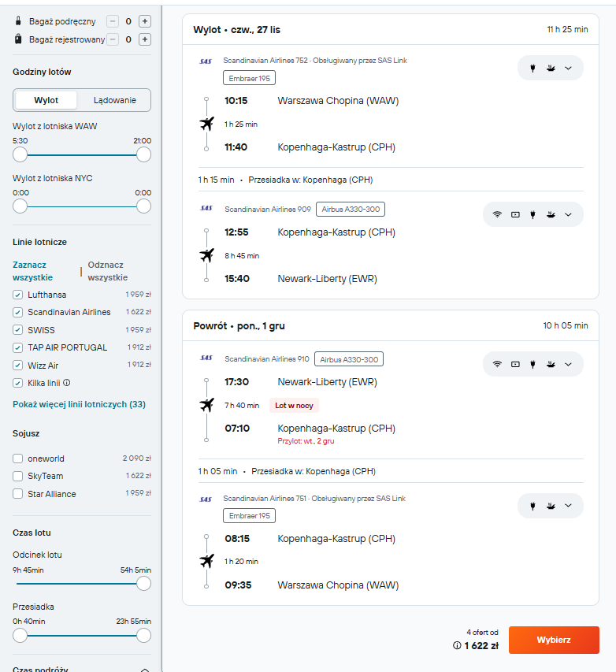Uncheck the Lufthansa airline checkbox
This screenshot has height=672, width=616.
point(17,295)
